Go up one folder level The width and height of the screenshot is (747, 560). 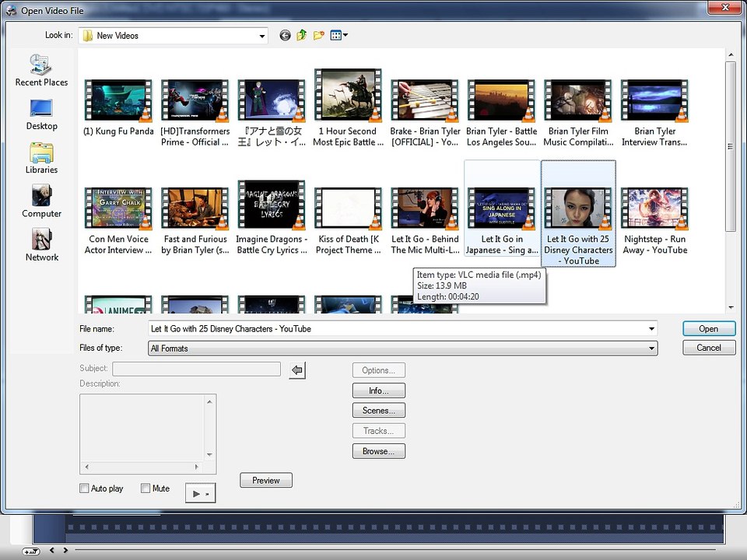[x=302, y=35]
